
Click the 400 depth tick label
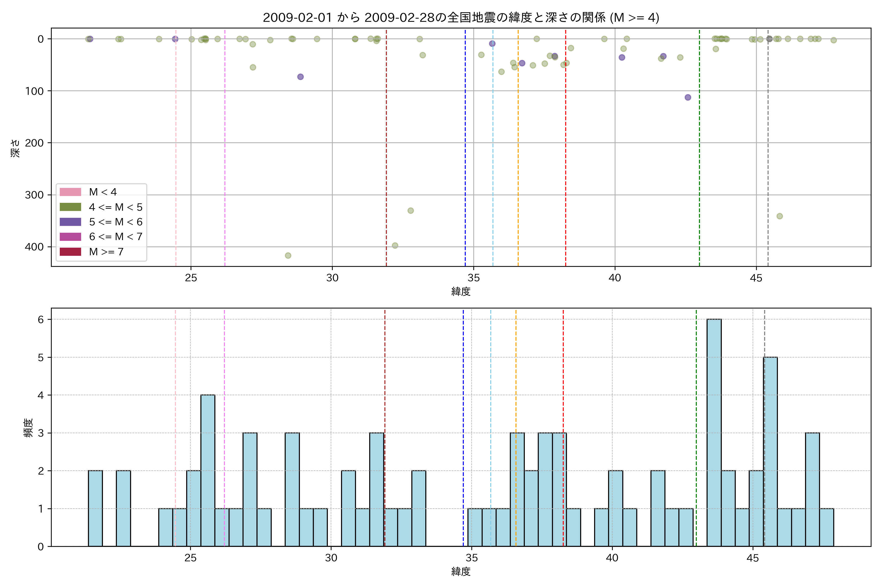coord(34,247)
